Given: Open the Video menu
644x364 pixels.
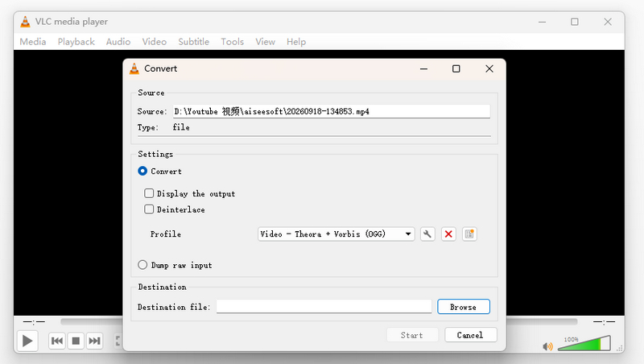Looking at the screenshot, I should click(155, 42).
